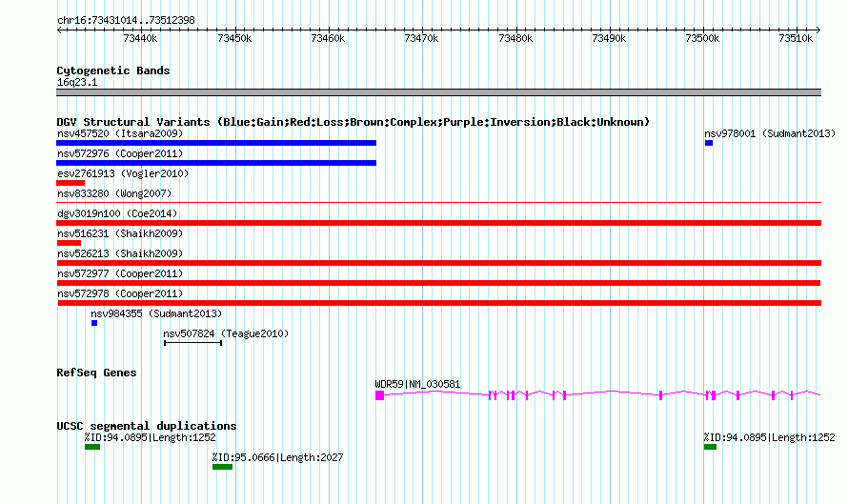The width and height of the screenshot is (848, 504).
Task: Select nsv507824 (Teague2010) label
Action: 226,333
